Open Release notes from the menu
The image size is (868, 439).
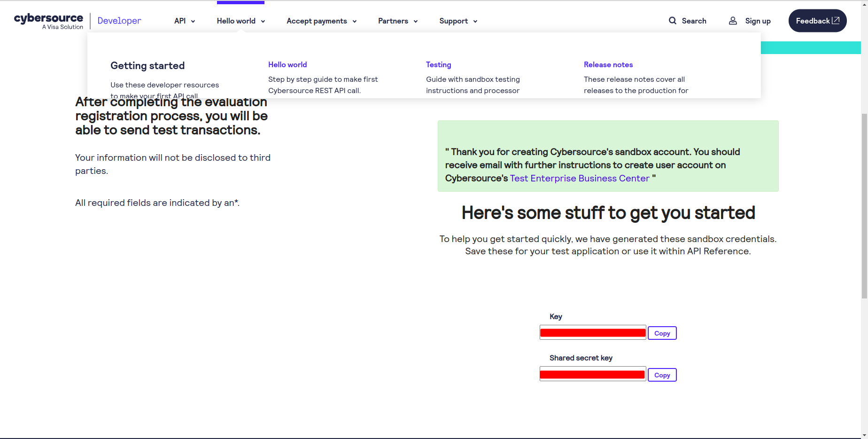click(x=608, y=64)
